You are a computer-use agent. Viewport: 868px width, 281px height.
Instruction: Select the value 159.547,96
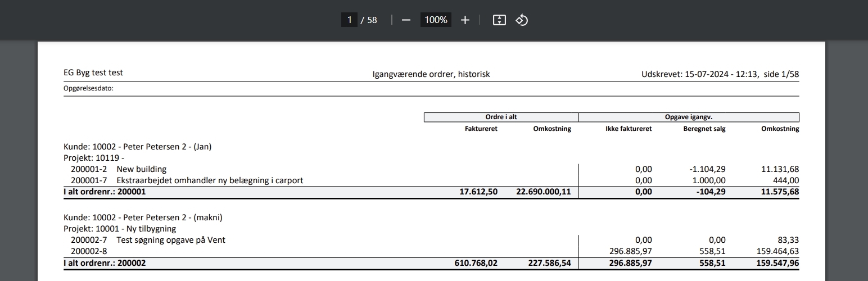(776, 262)
